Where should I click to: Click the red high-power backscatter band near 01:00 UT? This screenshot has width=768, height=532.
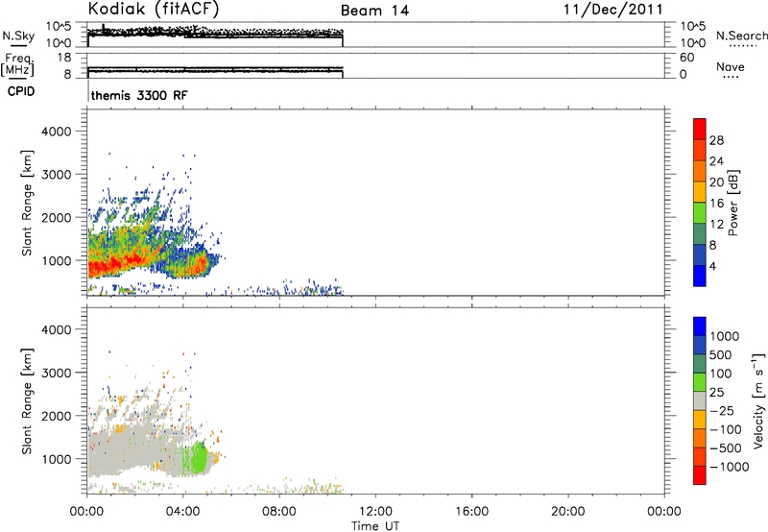click(115, 264)
